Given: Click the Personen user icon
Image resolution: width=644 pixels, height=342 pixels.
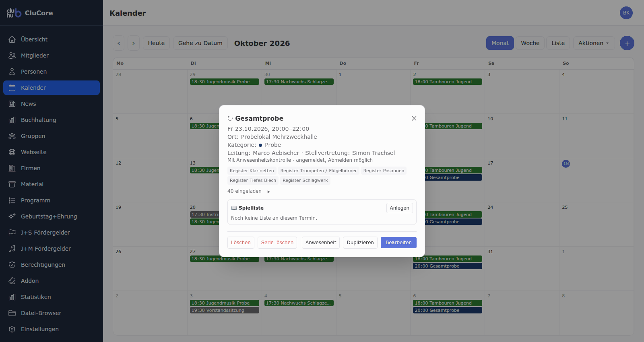Looking at the screenshot, I should [x=12, y=72].
